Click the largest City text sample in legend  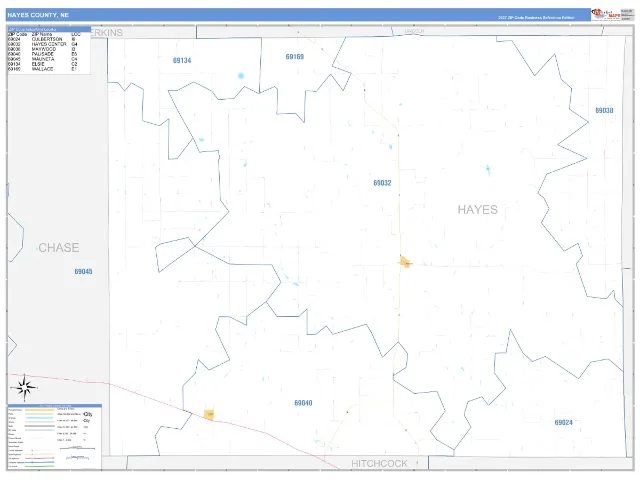pos(88,414)
